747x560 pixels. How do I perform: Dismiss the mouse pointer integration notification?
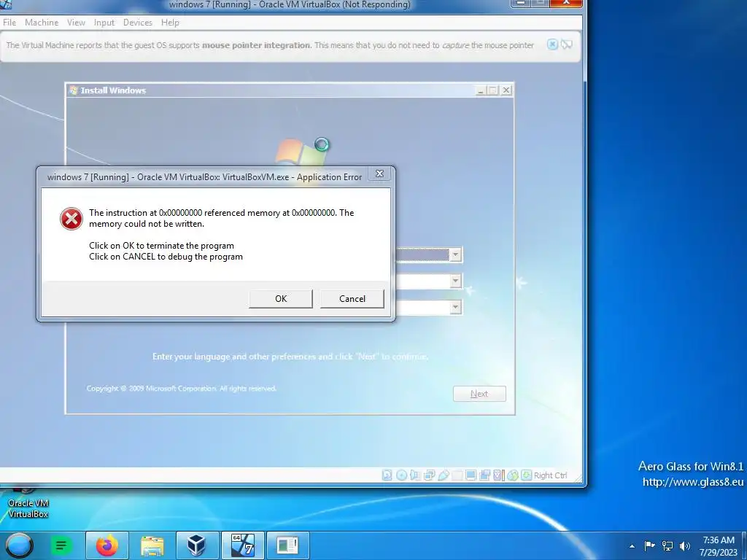[x=552, y=44]
